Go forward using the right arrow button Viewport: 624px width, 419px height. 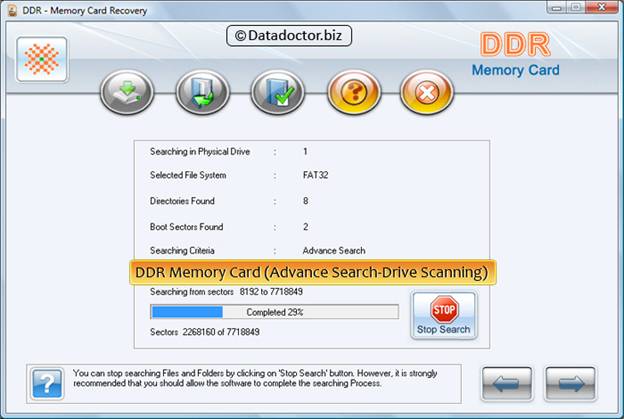pos(570,384)
